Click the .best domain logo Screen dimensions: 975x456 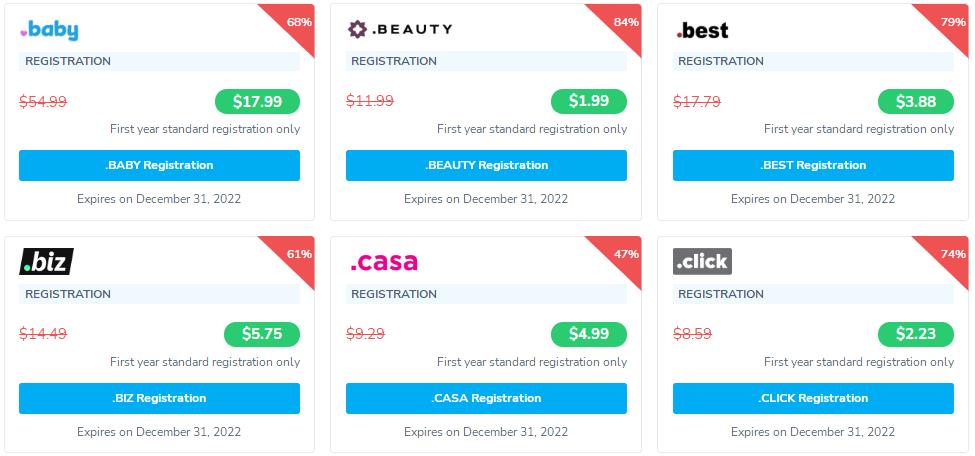pyautogui.click(x=702, y=30)
